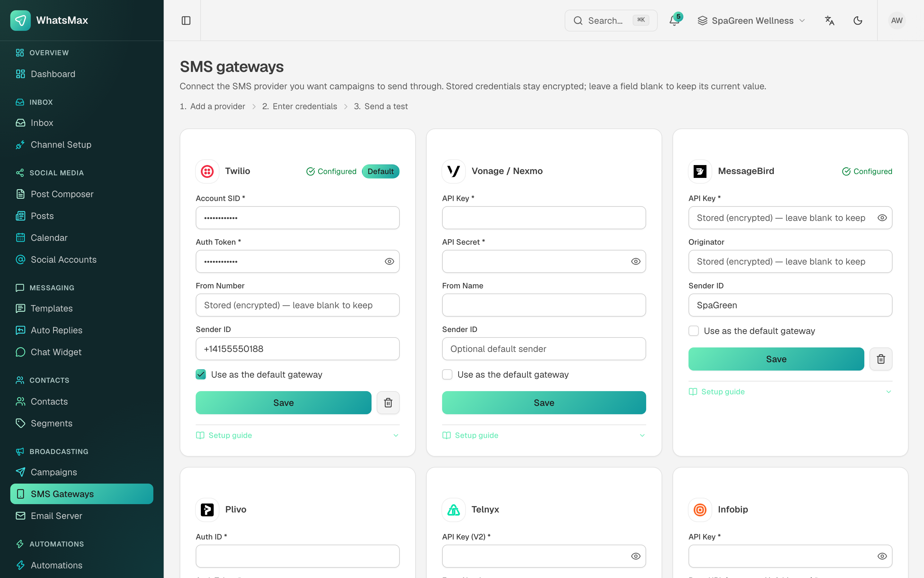Open Posts in sidebar
This screenshot has width=924, height=578.
82,216
